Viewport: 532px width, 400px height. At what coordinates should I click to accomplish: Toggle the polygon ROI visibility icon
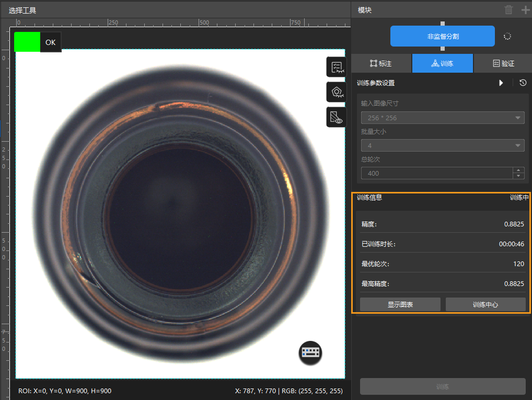337,92
